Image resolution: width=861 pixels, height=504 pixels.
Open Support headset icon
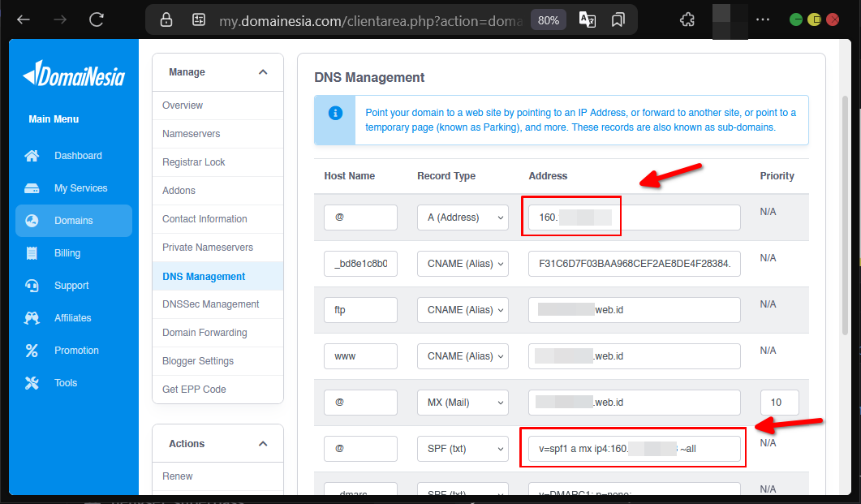[32, 286]
